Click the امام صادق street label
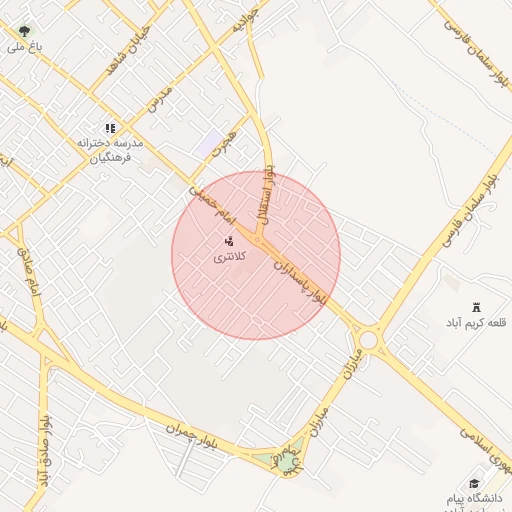512x512 pixels. click(x=29, y=271)
